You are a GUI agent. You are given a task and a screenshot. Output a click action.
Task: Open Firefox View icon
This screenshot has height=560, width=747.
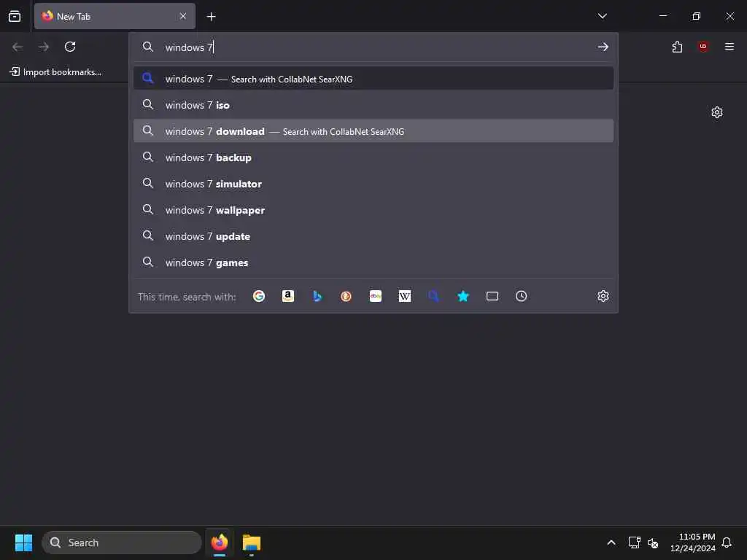[15, 16]
